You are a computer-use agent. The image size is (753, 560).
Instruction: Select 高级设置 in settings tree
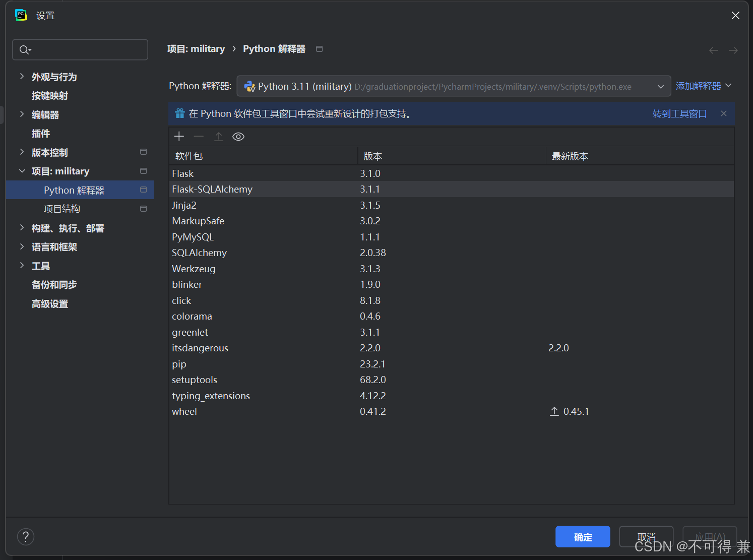tap(50, 304)
